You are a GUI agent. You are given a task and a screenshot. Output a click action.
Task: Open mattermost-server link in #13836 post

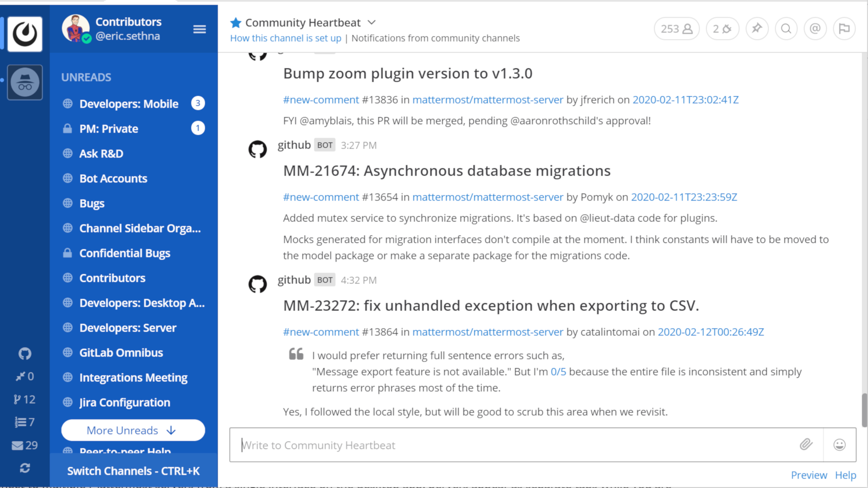(x=488, y=100)
